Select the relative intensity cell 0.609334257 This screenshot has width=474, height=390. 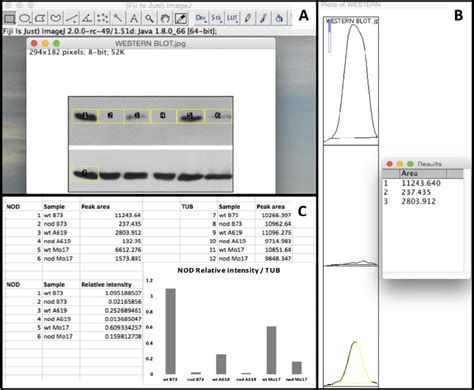pos(111,328)
